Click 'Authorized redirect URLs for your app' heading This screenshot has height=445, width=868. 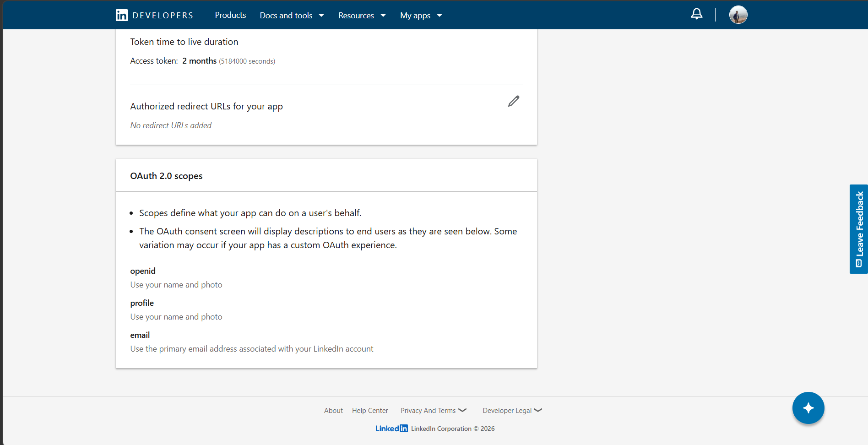pyautogui.click(x=206, y=106)
